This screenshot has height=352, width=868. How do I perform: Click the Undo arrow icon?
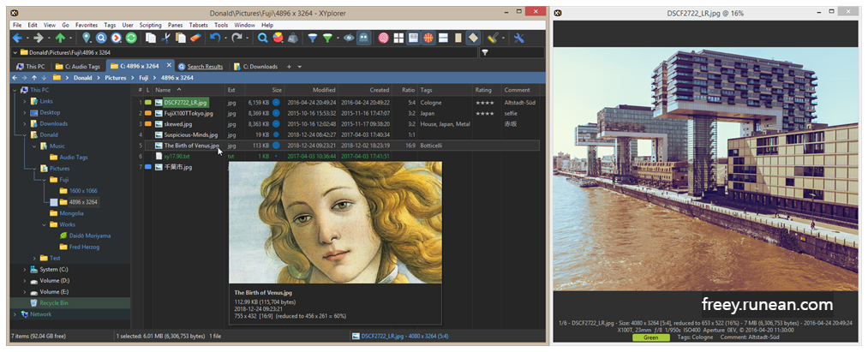(215, 39)
